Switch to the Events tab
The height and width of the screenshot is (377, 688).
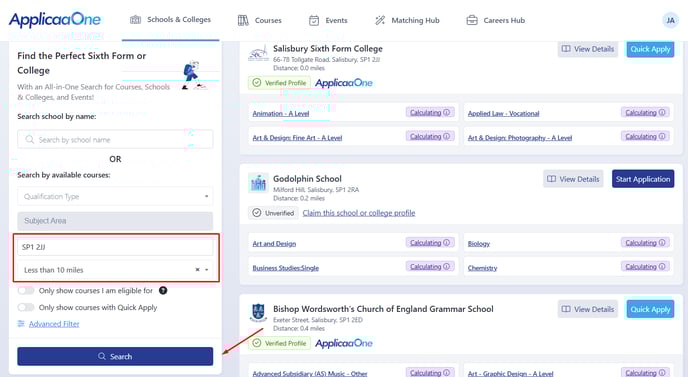328,20
